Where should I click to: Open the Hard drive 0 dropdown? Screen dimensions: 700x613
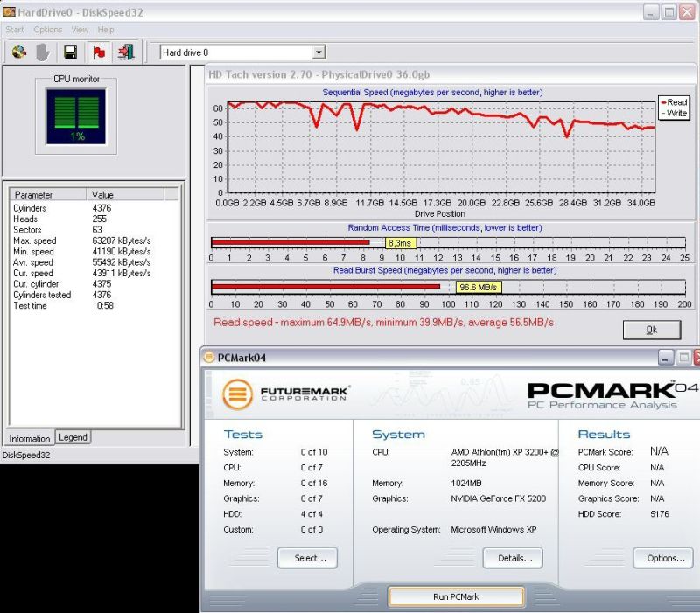coord(318,53)
